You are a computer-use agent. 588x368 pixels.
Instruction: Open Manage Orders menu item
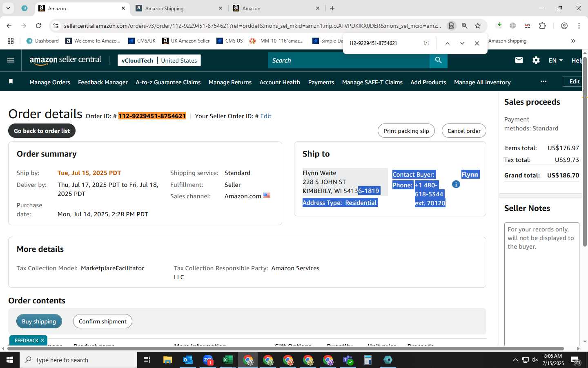point(50,82)
